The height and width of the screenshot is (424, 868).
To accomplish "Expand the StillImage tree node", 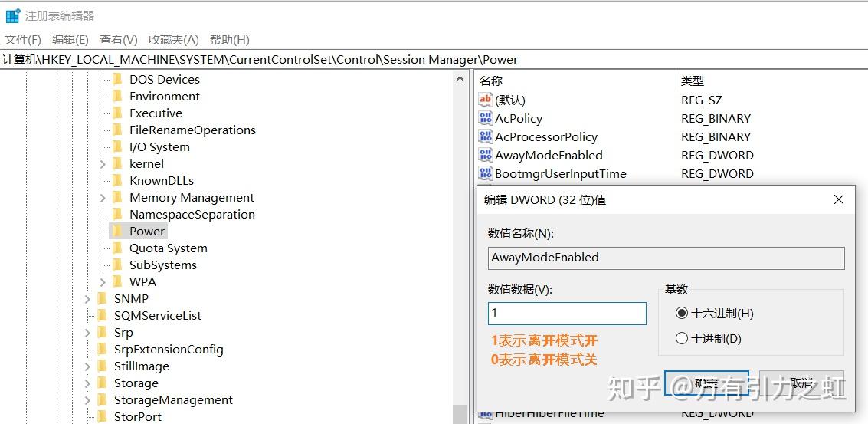I will click(x=87, y=367).
